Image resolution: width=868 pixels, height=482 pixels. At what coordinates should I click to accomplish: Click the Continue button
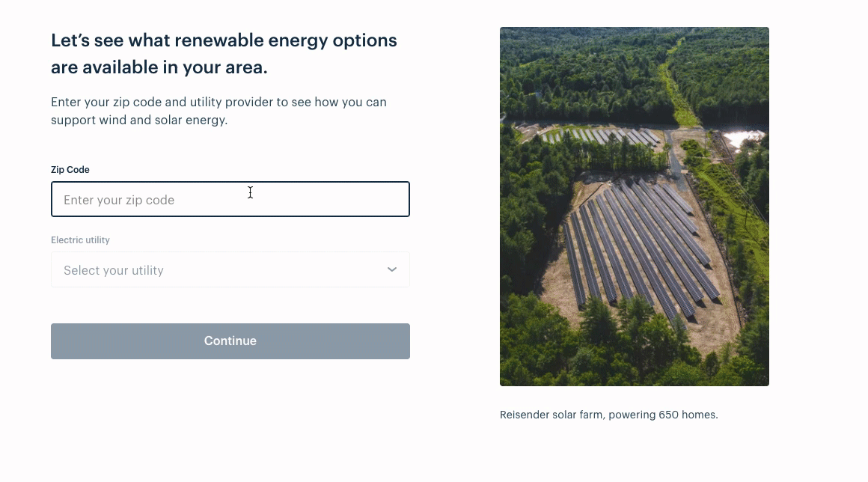(x=230, y=341)
